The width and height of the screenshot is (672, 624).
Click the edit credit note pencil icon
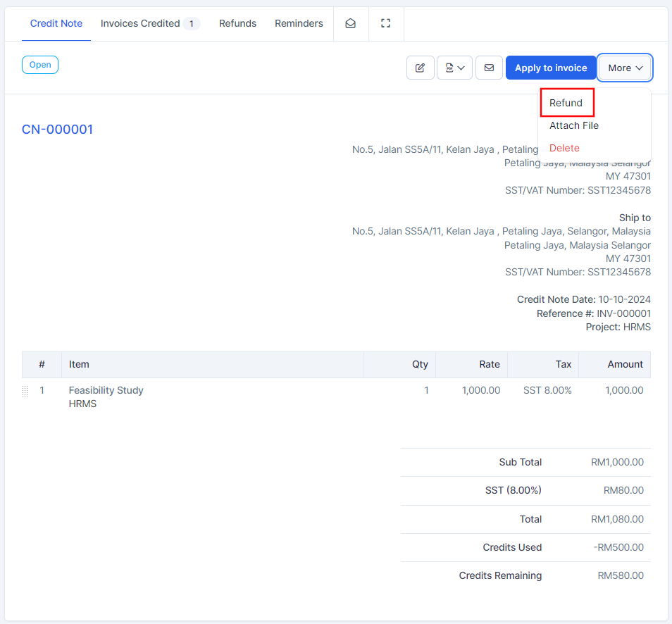(x=421, y=68)
